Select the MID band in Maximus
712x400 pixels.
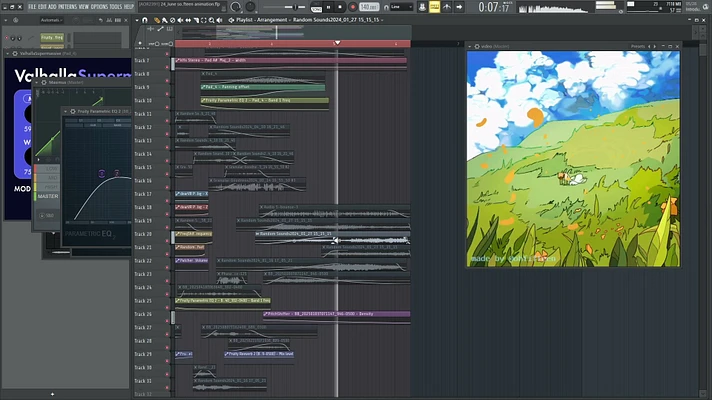point(48,178)
